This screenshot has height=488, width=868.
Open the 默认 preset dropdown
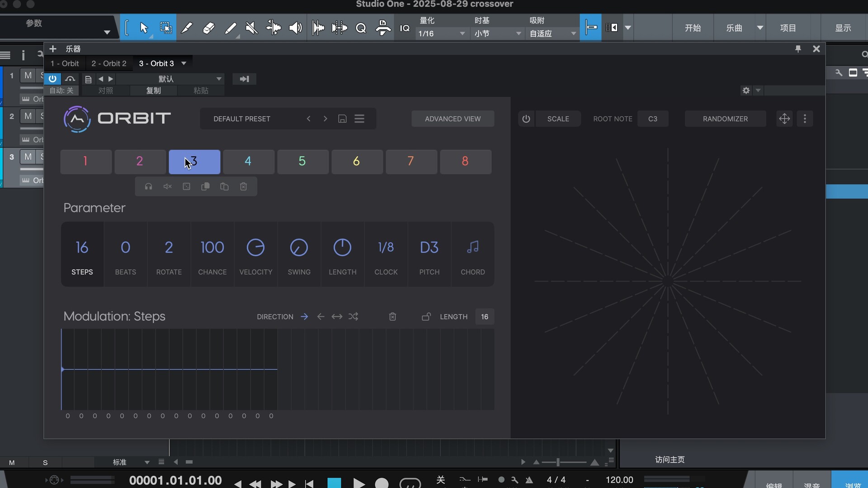(x=170, y=79)
